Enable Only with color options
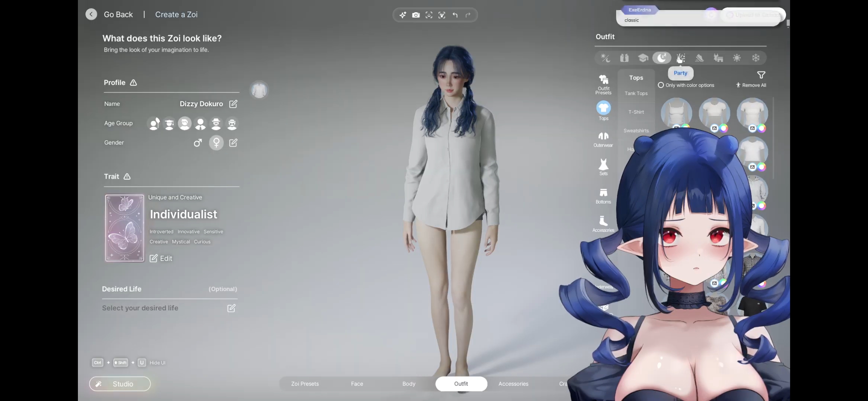Image resolution: width=868 pixels, height=401 pixels. click(x=661, y=85)
